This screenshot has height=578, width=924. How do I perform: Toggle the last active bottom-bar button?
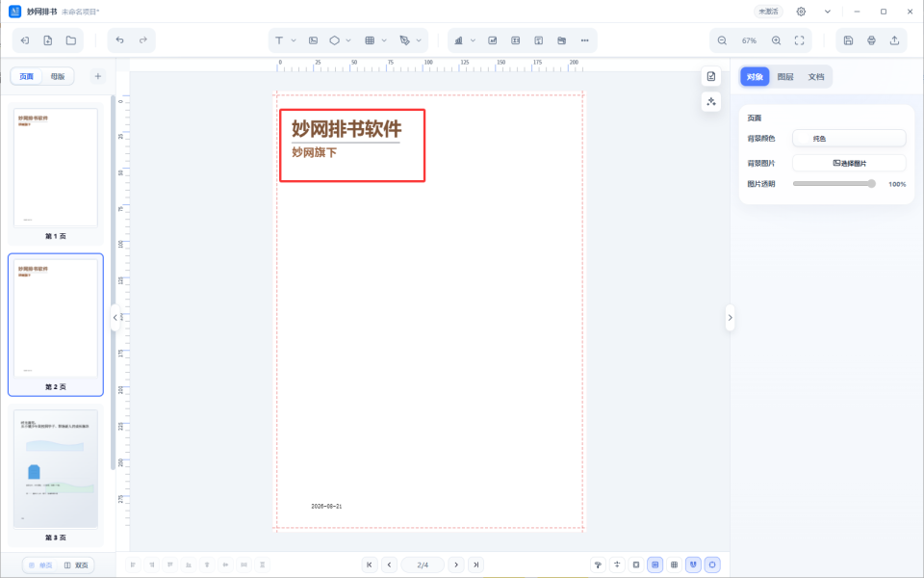(712, 565)
